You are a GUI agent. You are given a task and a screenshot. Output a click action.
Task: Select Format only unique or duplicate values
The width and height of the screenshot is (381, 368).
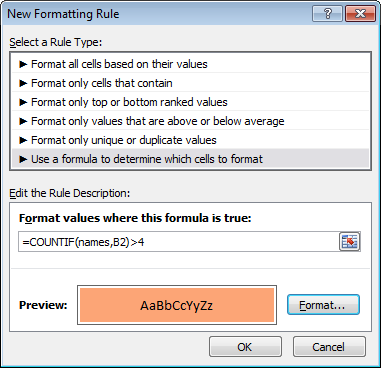tap(191, 140)
